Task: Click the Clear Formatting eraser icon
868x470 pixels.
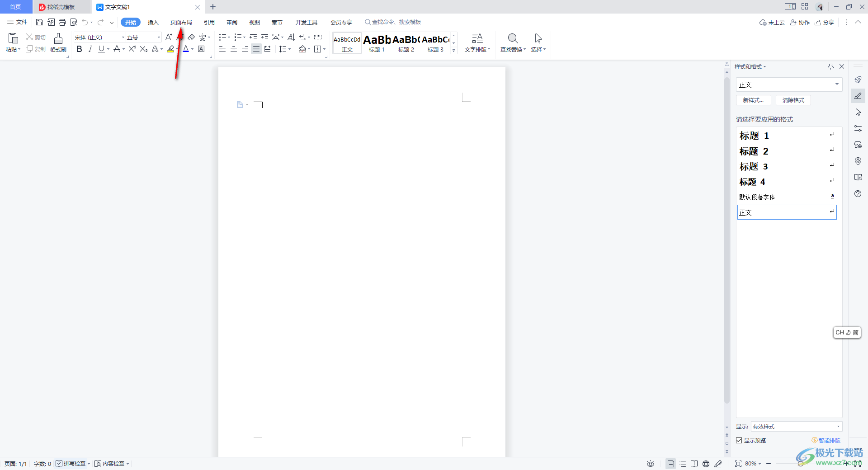Action: [x=191, y=37]
